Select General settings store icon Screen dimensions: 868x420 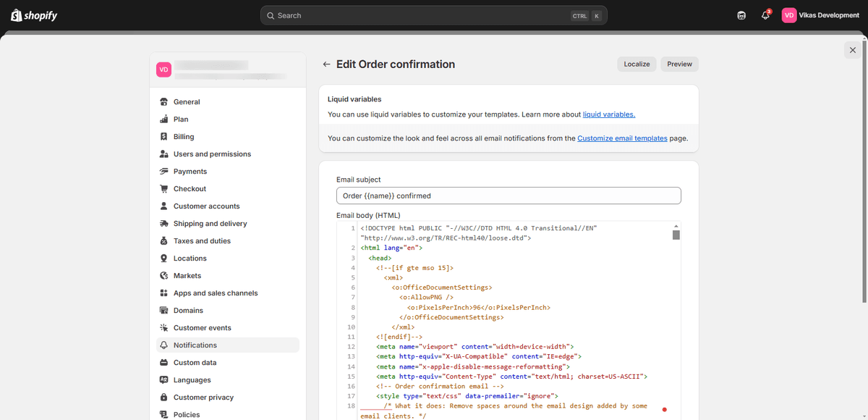coord(164,102)
